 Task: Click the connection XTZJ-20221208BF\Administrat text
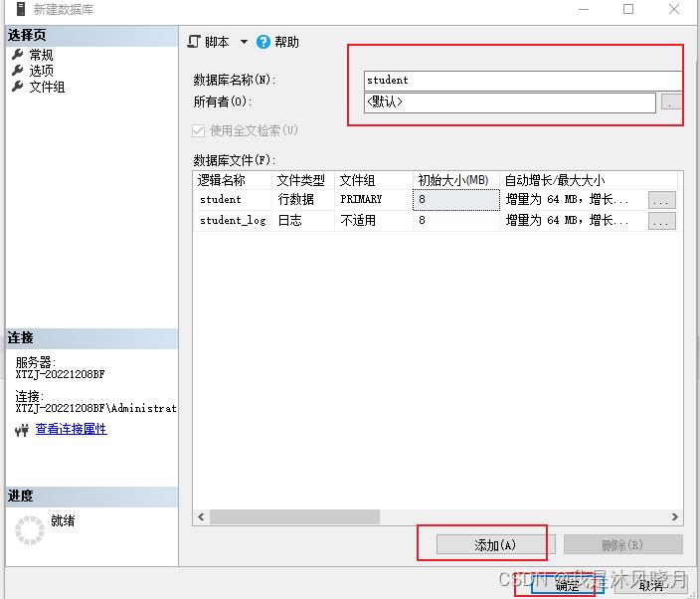click(x=95, y=408)
